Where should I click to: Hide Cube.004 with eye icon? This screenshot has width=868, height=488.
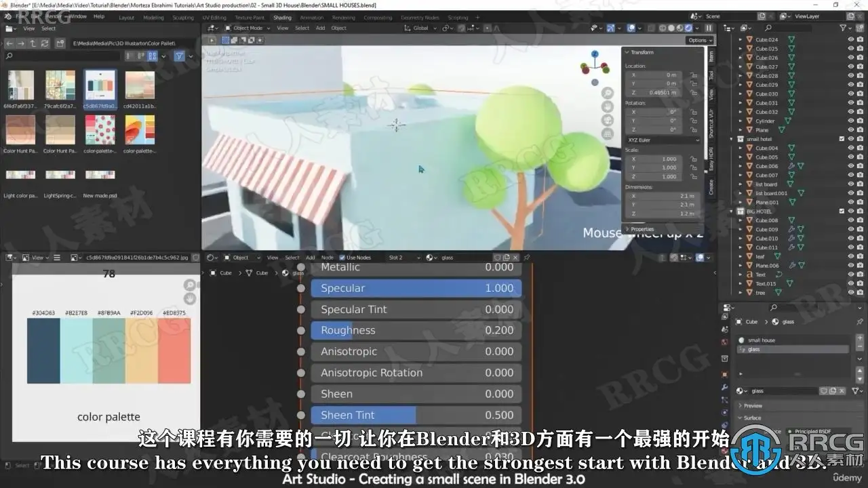point(851,148)
